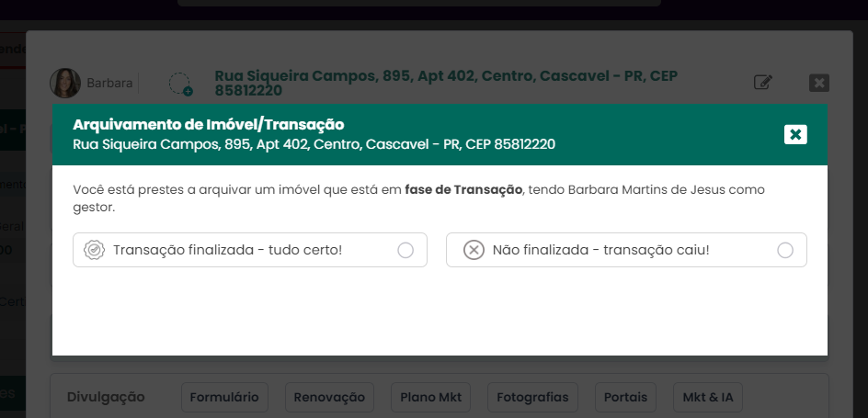Click the edit pencil icon for the property
The width and height of the screenshot is (868, 418).
(x=763, y=83)
